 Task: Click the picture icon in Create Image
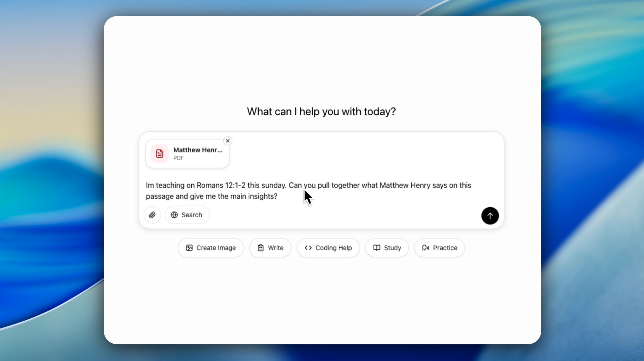pyautogui.click(x=189, y=248)
